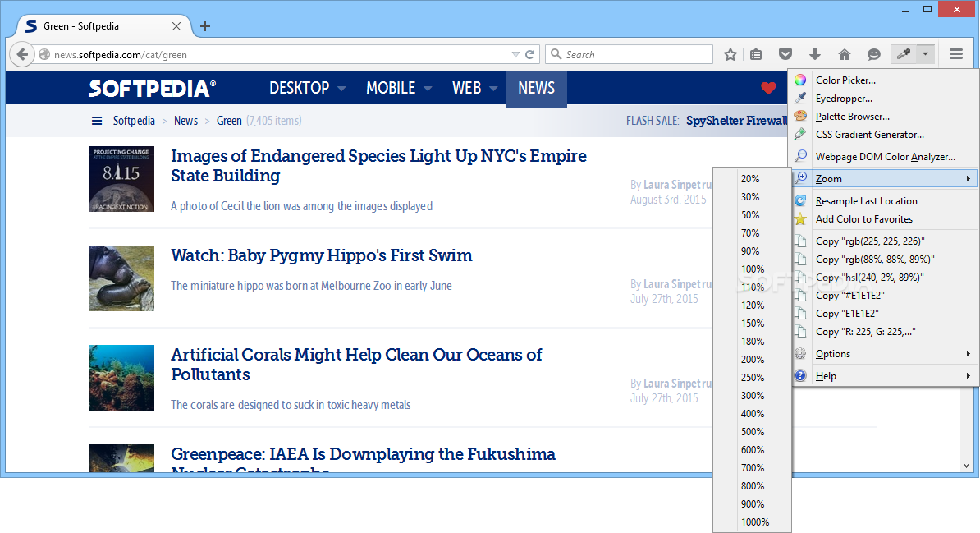Screen dimensions: 980x533
Task: Select Copy "#E1E1E2" menu entry
Action: 883,296
